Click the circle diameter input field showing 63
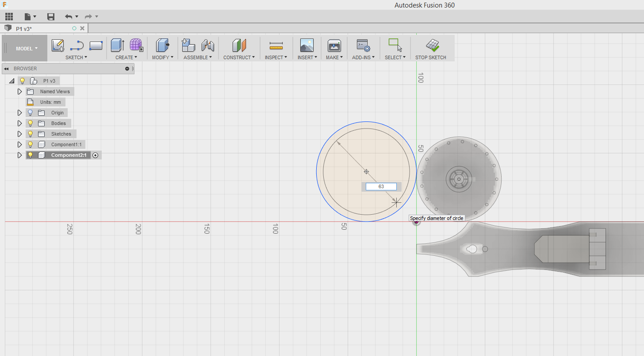The width and height of the screenshot is (644, 356). (x=381, y=186)
